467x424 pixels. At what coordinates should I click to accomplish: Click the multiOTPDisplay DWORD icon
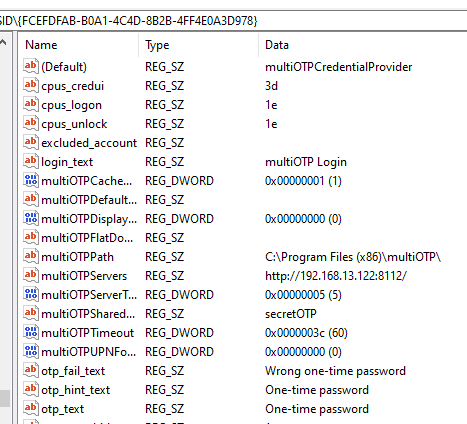(31, 218)
